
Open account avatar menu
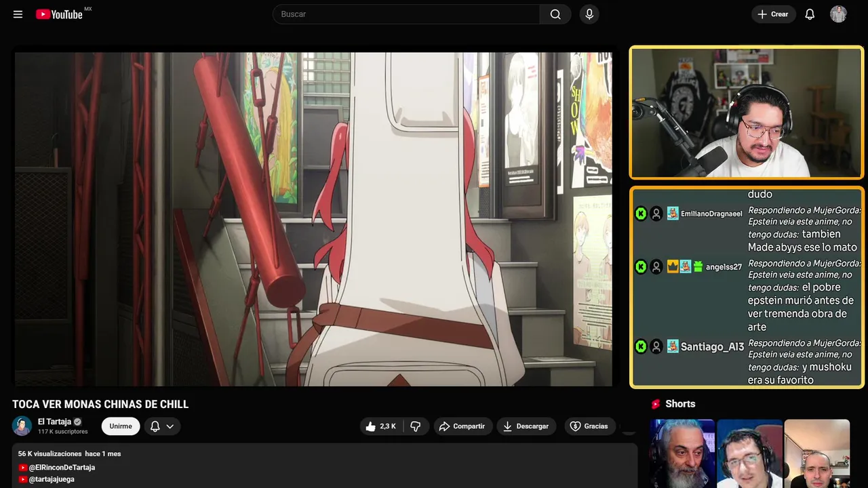pyautogui.click(x=838, y=14)
